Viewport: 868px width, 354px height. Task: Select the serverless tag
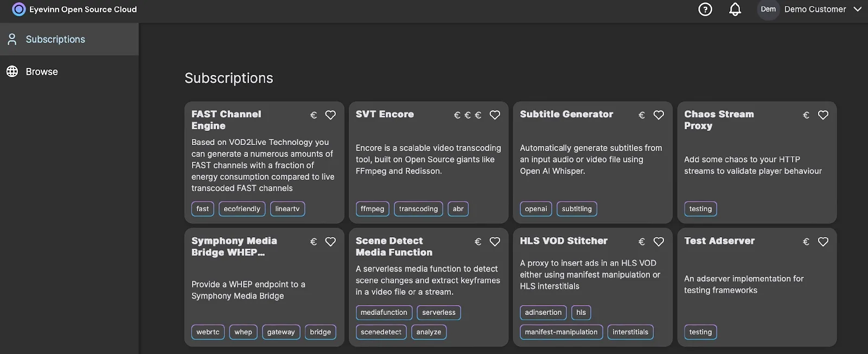coord(439,313)
